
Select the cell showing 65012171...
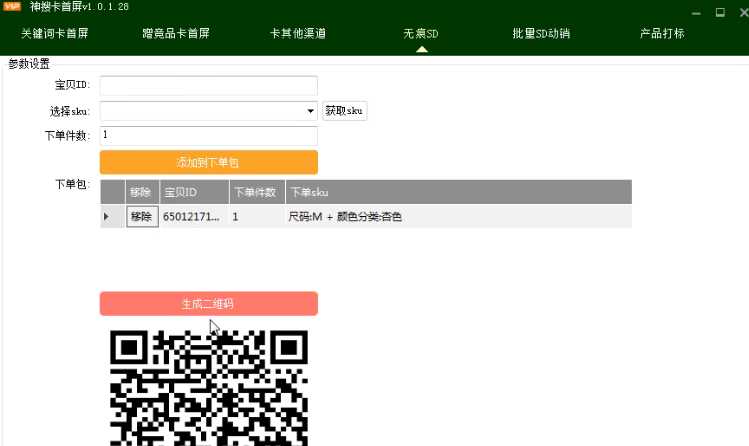pos(194,217)
